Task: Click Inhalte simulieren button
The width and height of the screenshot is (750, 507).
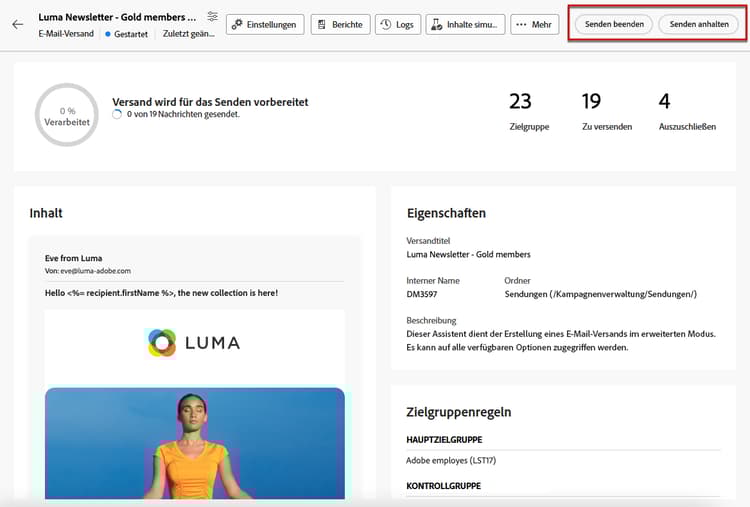Action: point(465,24)
